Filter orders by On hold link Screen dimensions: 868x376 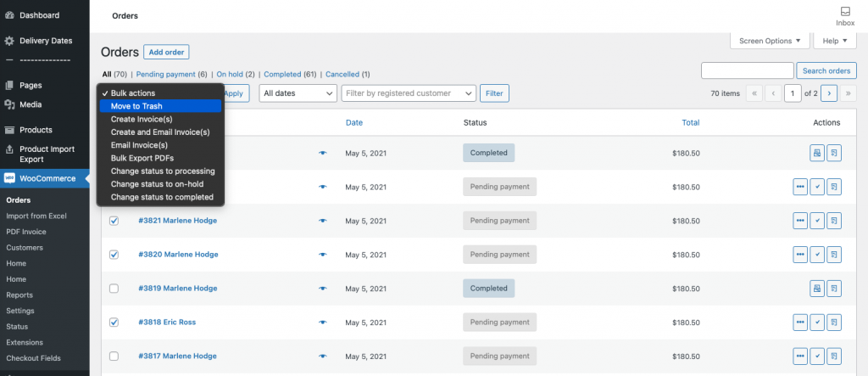click(230, 75)
